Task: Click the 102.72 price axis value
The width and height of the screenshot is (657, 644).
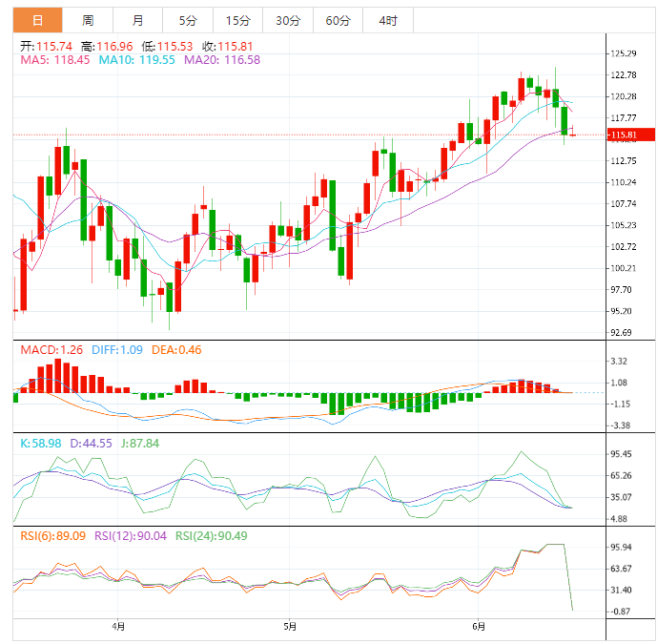Action: coord(624,246)
